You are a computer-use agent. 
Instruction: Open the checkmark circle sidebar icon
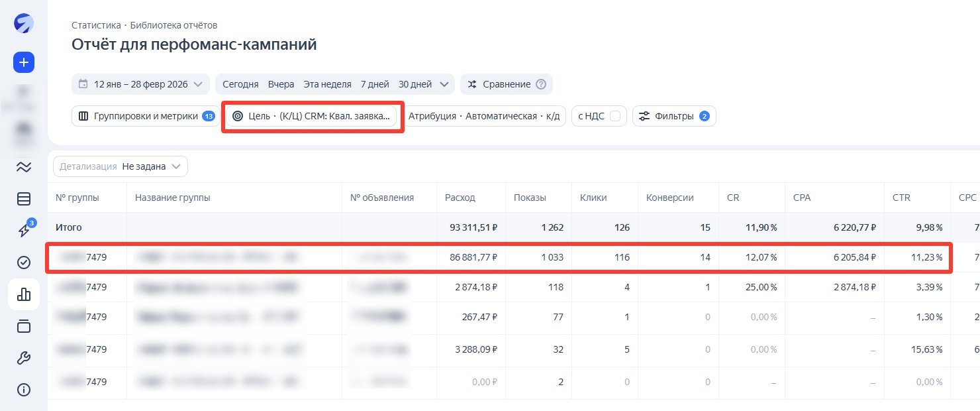24,263
